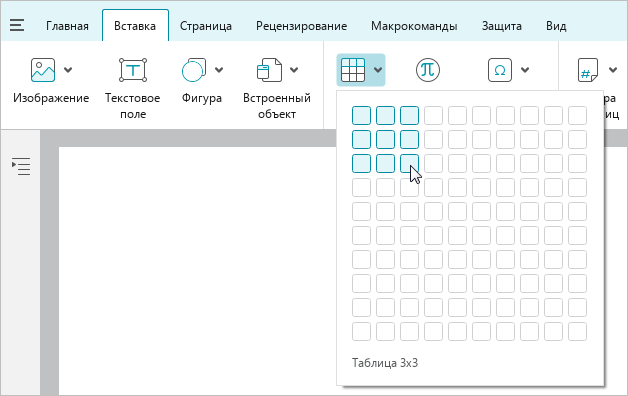This screenshot has width=628, height=396.
Task: Collapse the table dropdown arrow
Action: click(378, 70)
